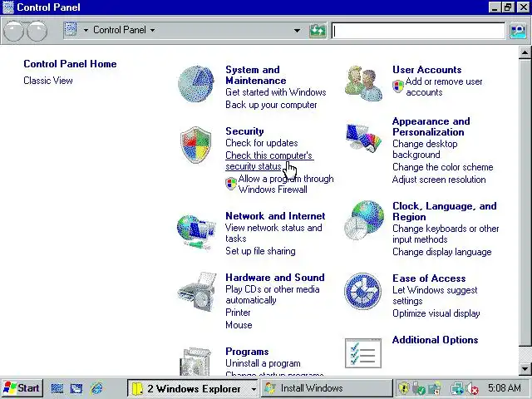Viewport: 532px width, 399px height.
Task: Click Adjust screen resolution
Action: point(439,180)
